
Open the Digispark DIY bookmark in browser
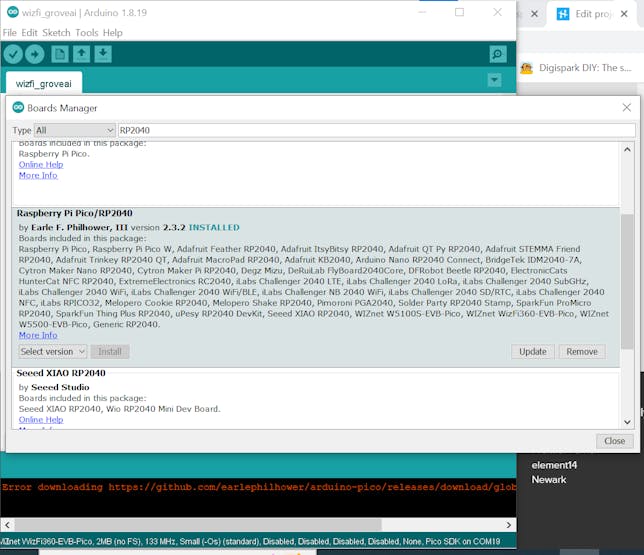576,68
